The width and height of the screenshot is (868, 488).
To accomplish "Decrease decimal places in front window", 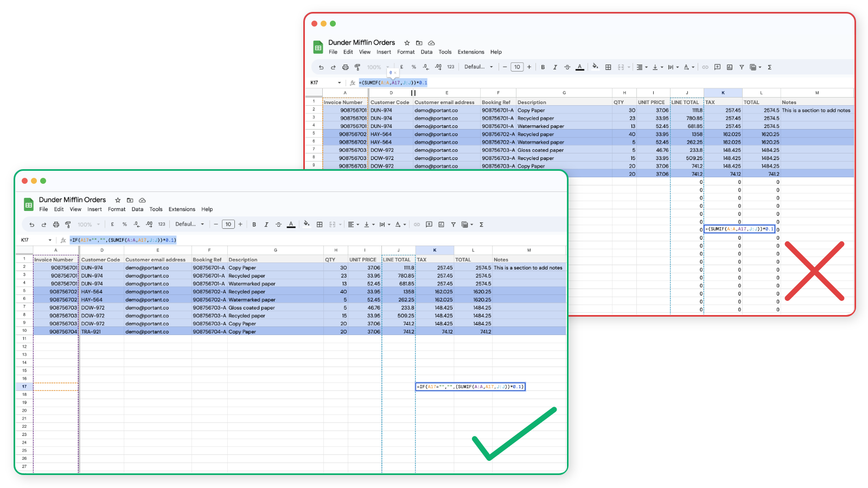I will (x=136, y=224).
